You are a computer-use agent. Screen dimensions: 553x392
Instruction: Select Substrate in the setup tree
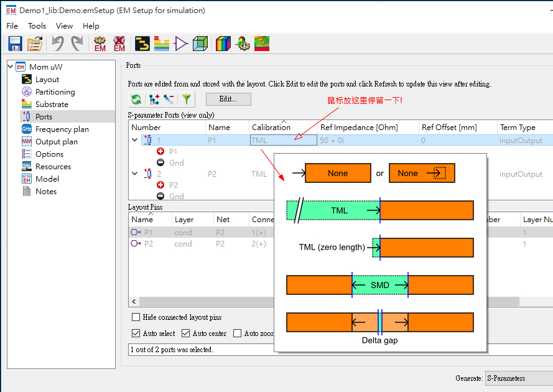[52, 104]
